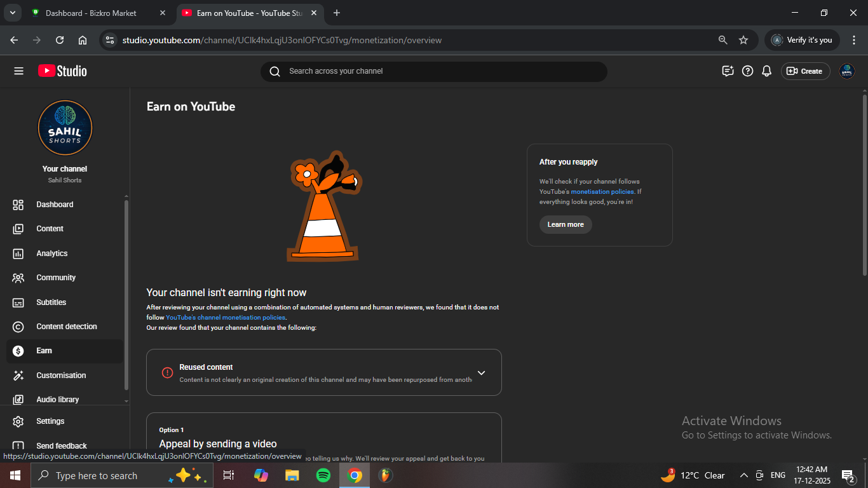Viewport: 868px width, 488px height.
Task: Open the hamburger menu next to Studio logo
Action: (x=18, y=71)
